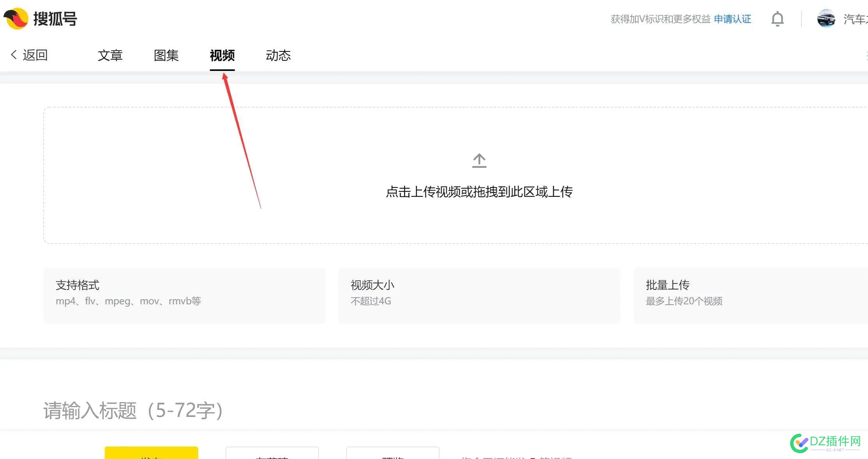Image resolution: width=868 pixels, height=459 pixels.
Task: Open the 动态 tab
Action: click(x=278, y=55)
